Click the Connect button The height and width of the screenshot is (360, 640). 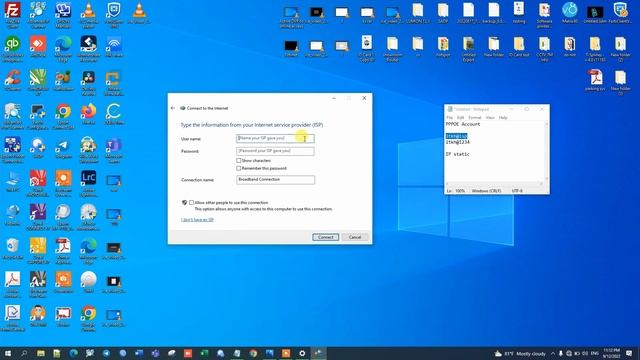[x=325, y=237]
